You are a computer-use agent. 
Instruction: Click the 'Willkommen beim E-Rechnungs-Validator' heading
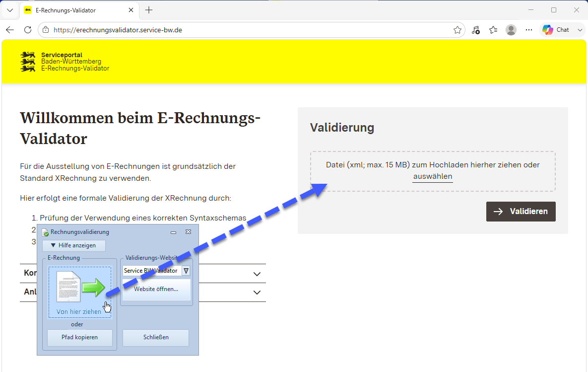coord(140,128)
